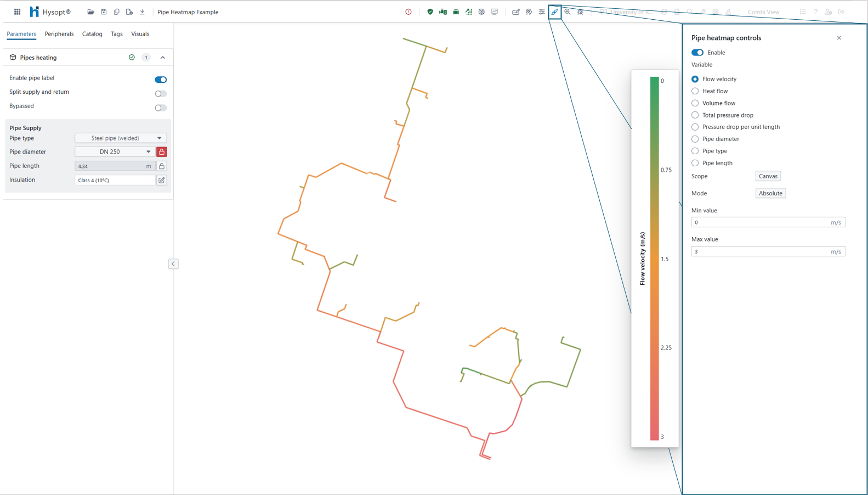
Task: Click the red error warning icon
Action: click(x=409, y=12)
